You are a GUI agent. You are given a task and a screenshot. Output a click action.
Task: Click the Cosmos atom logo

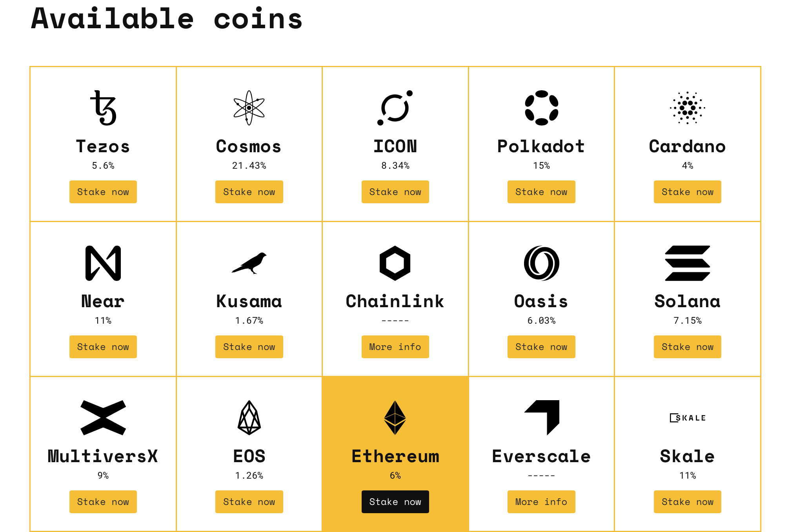[249, 108]
